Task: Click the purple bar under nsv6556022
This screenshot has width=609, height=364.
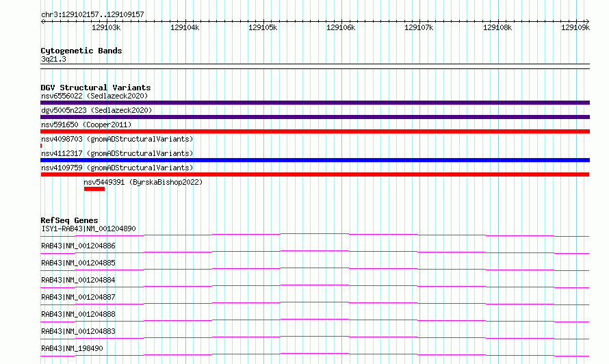Action: click(315, 103)
